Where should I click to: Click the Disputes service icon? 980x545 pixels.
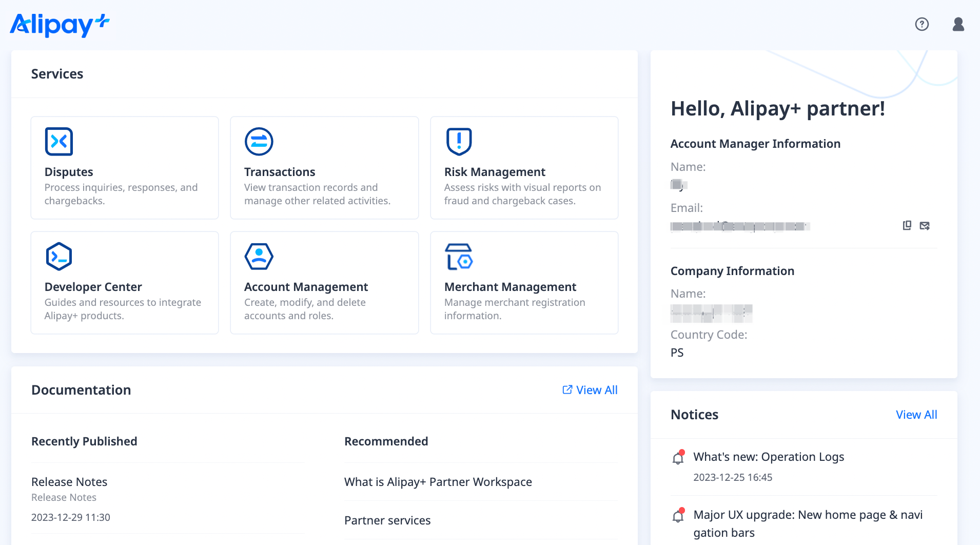pyautogui.click(x=59, y=142)
